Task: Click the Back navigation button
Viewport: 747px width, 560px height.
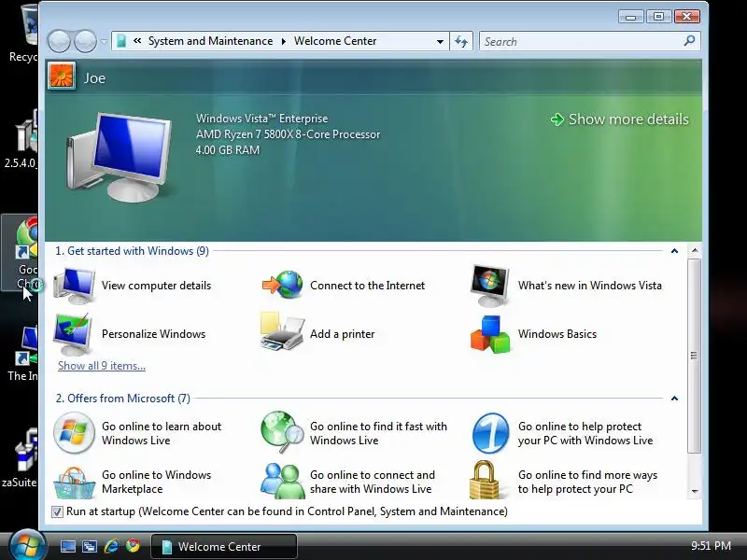Action: pyautogui.click(x=59, y=41)
